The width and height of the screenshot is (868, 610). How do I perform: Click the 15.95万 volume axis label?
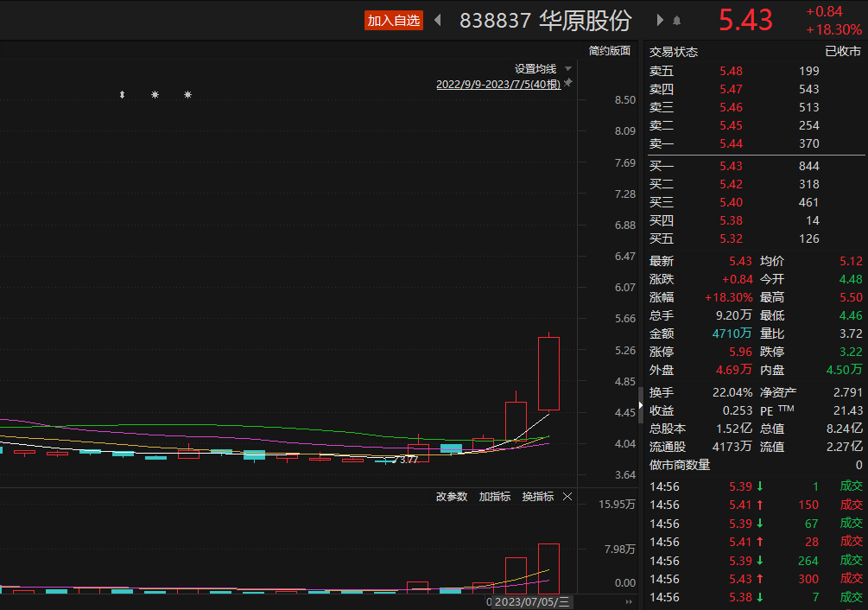point(617,505)
